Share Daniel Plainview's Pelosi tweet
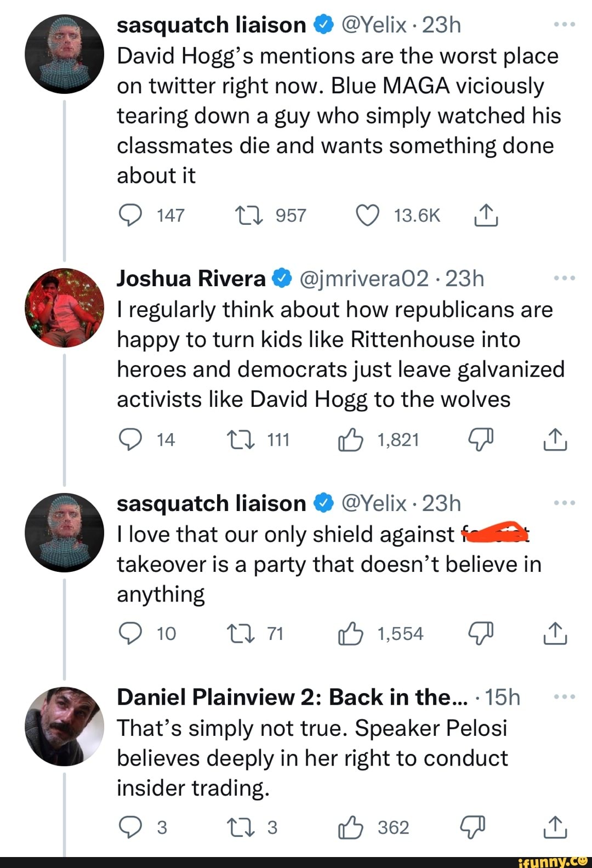This screenshot has height=868, width=592. [555, 827]
